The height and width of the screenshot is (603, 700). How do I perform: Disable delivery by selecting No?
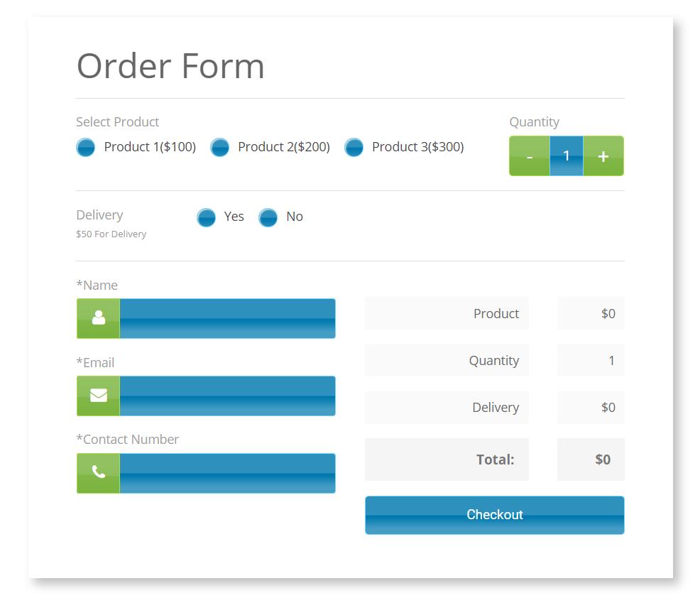[x=268, y=217]
